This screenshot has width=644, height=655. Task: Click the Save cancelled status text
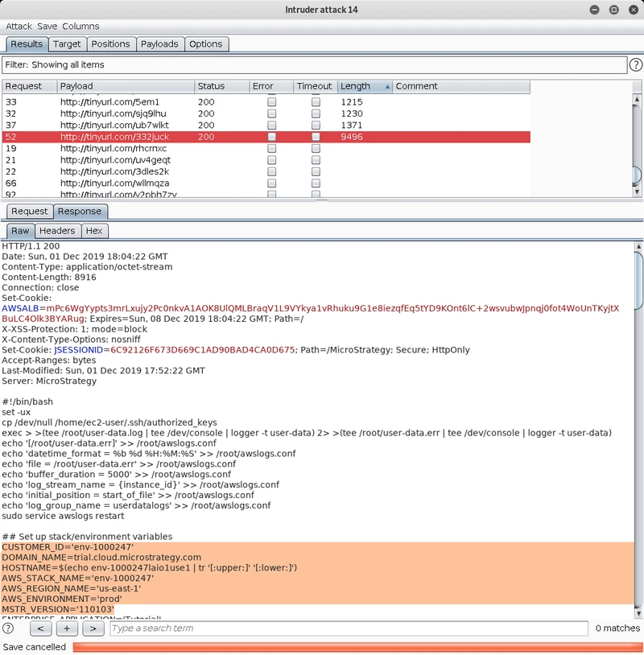pos(35,647)
